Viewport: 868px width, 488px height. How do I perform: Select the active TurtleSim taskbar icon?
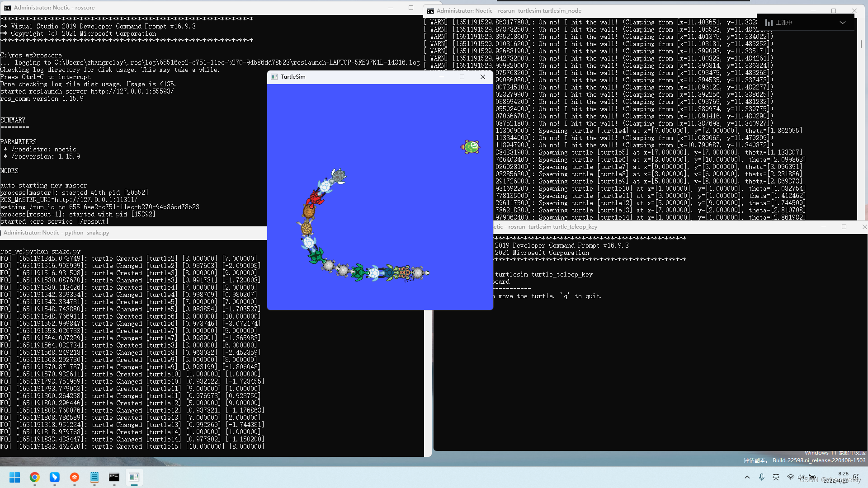pyautogui.click(x=134, y=477)
